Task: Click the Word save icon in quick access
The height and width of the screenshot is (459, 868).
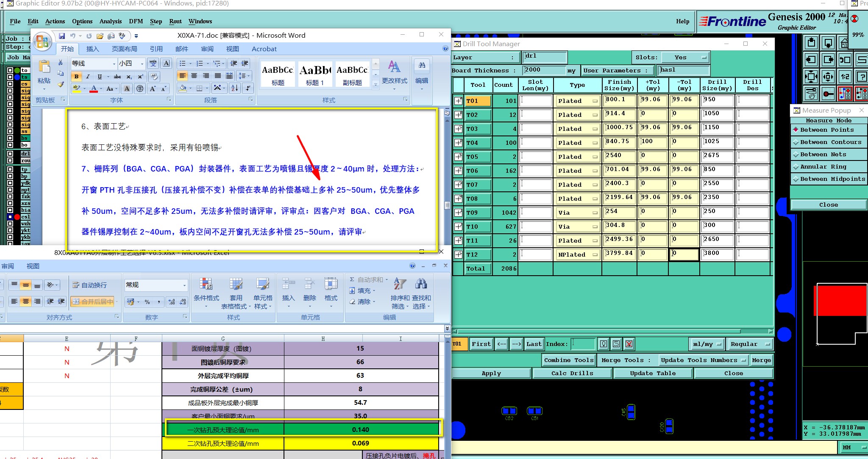Action: point(62,36)
